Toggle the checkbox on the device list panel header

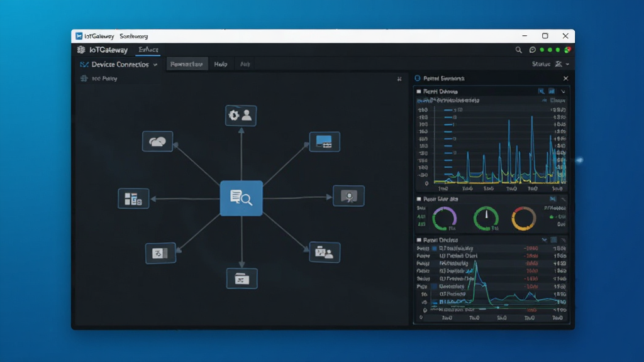coord(419,240)
